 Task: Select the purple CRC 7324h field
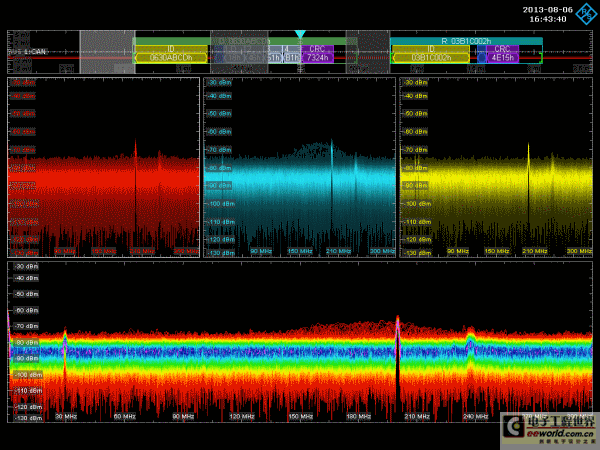pyautogui.click(x=317, y=54)
